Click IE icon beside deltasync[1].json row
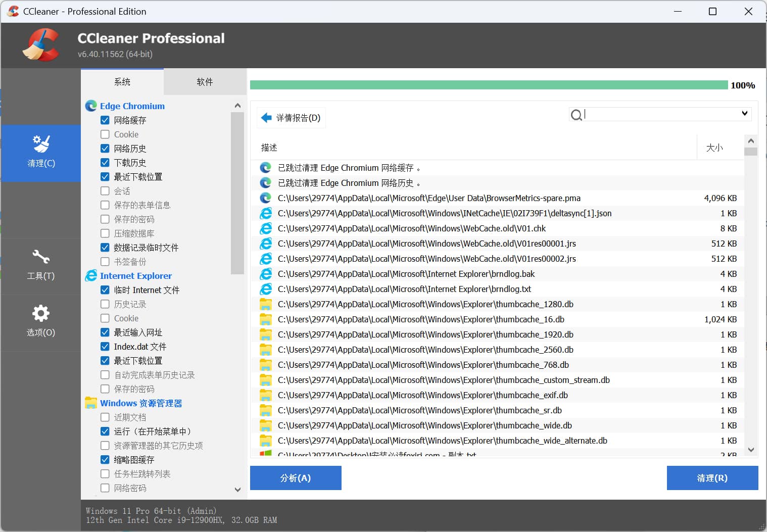The width and height of the screenshot is (767, 532). click(x=266, y=213)
